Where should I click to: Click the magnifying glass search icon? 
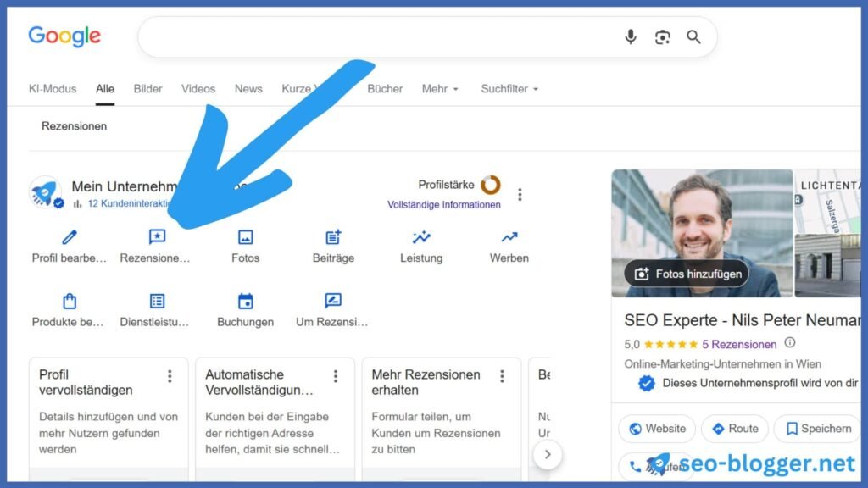click(693, 37)
